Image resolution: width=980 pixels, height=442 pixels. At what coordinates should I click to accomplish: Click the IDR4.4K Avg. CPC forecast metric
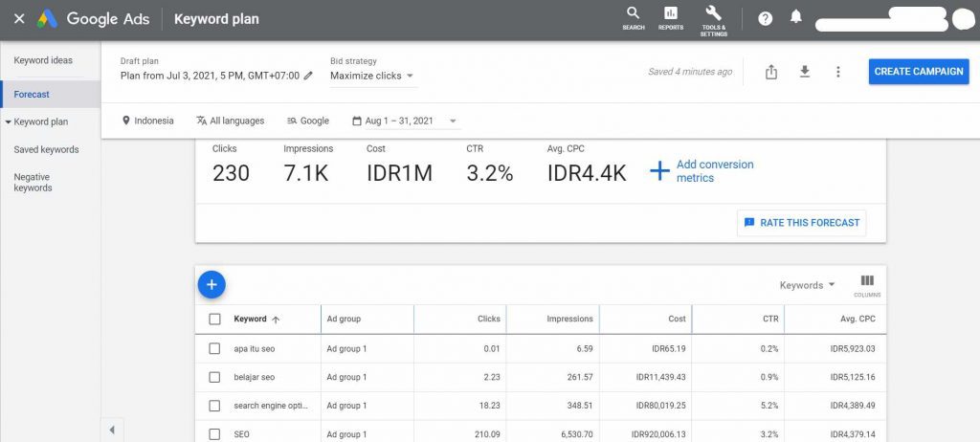point(587,173)
